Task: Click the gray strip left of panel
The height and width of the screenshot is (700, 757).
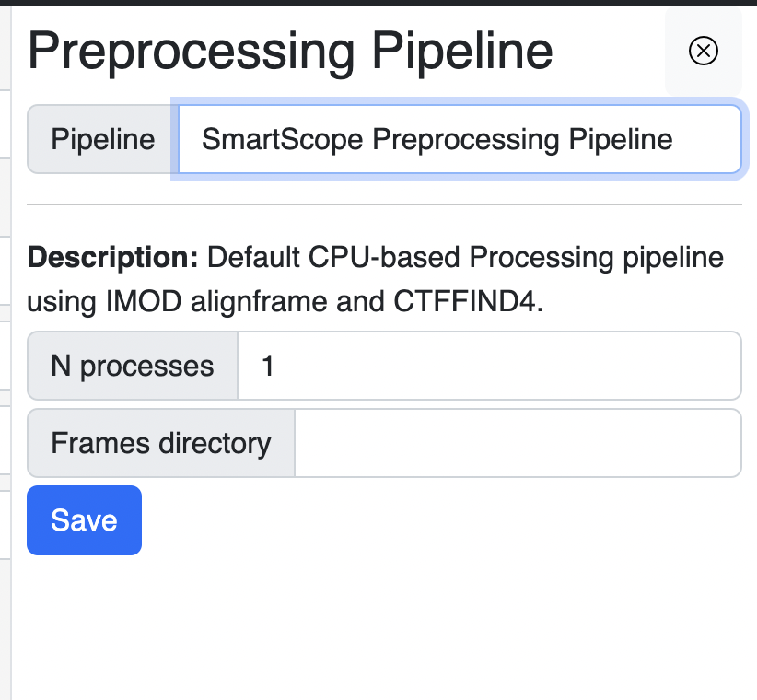Action: coord(6,353)
